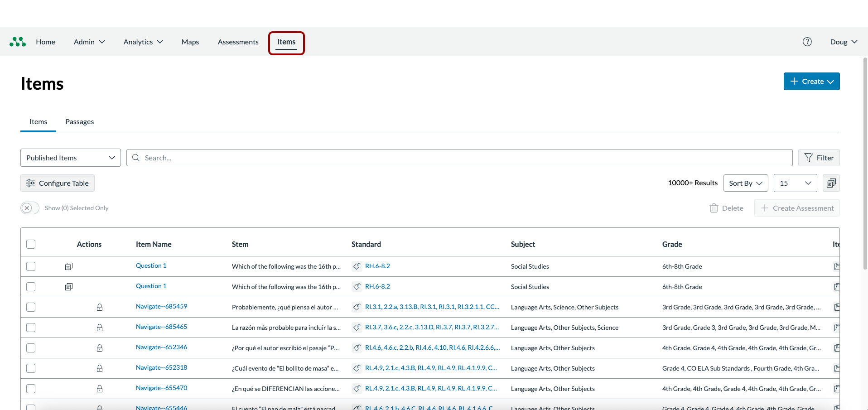Click the Filter button
Viewport: 868px width, 410px height.
click(x=819, y=158)
